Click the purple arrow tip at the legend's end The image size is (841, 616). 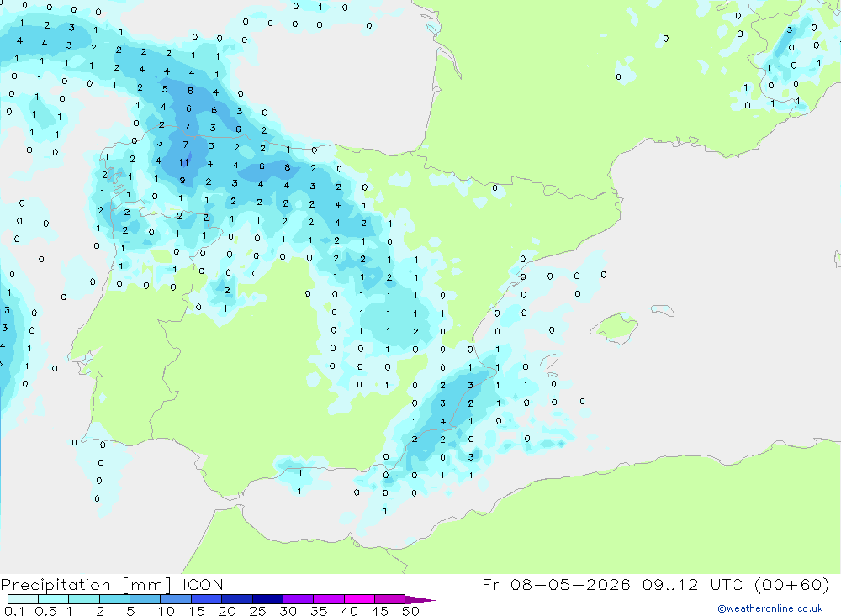pos(420,600)
